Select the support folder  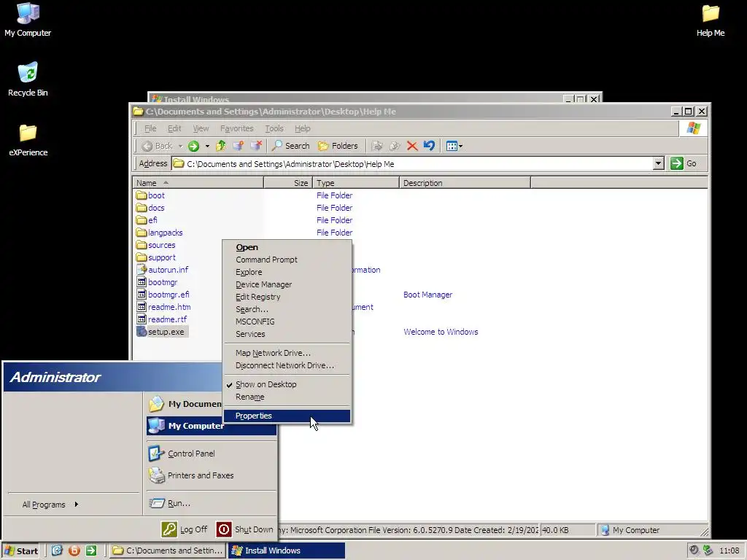click(x=156, y=257)
